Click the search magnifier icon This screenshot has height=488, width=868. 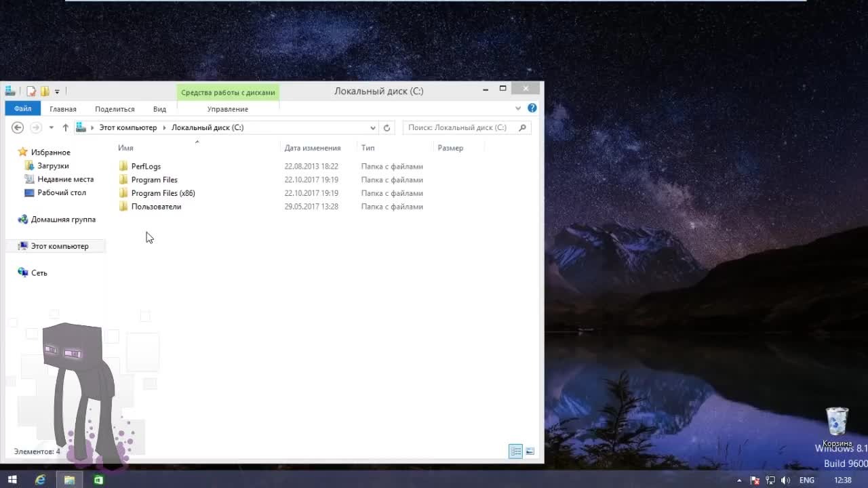point(522,127)
